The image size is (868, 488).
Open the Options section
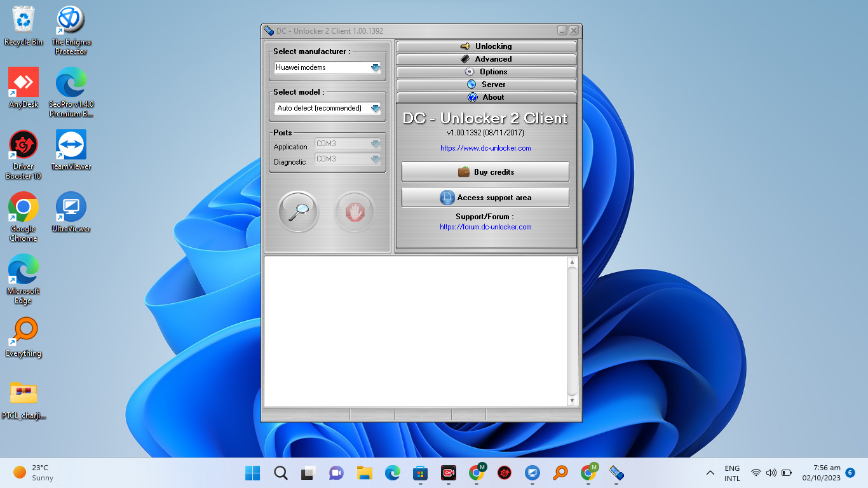(486, 72)
